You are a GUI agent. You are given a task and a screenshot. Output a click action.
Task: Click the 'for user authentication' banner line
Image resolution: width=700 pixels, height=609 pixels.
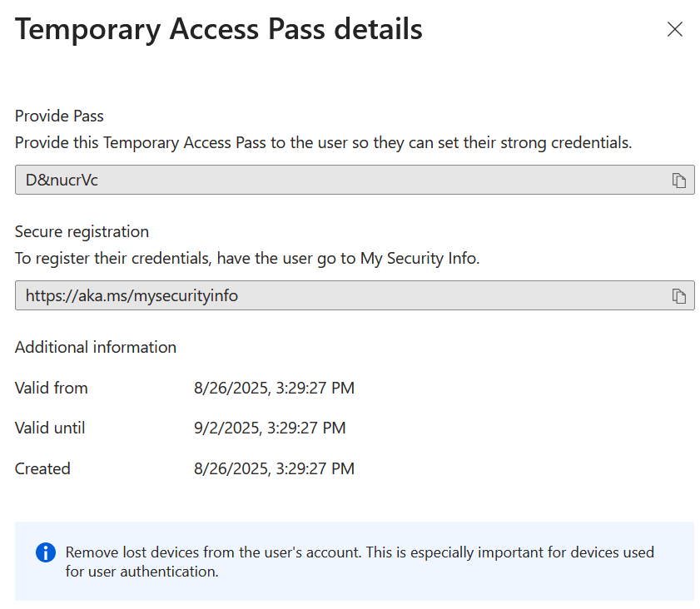click(x=141, y=572)
